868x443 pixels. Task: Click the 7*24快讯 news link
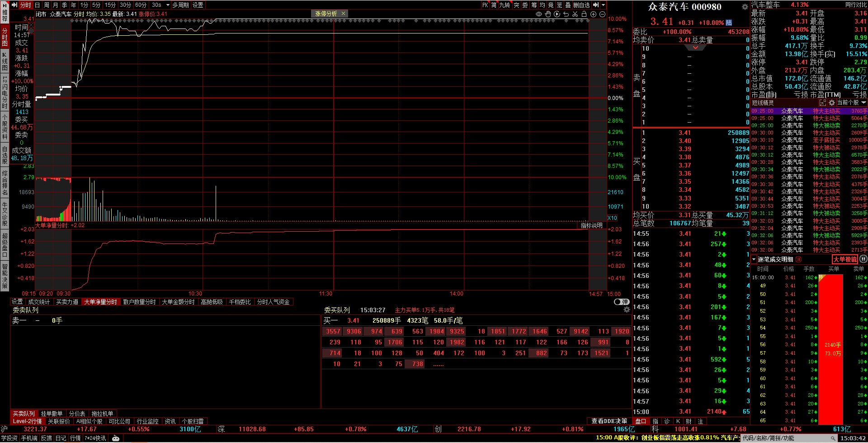(95, 438)
